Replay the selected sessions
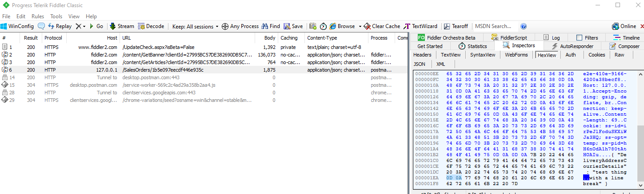The width and height of the screenshot is (644, 194). click(x=60, y=26)
